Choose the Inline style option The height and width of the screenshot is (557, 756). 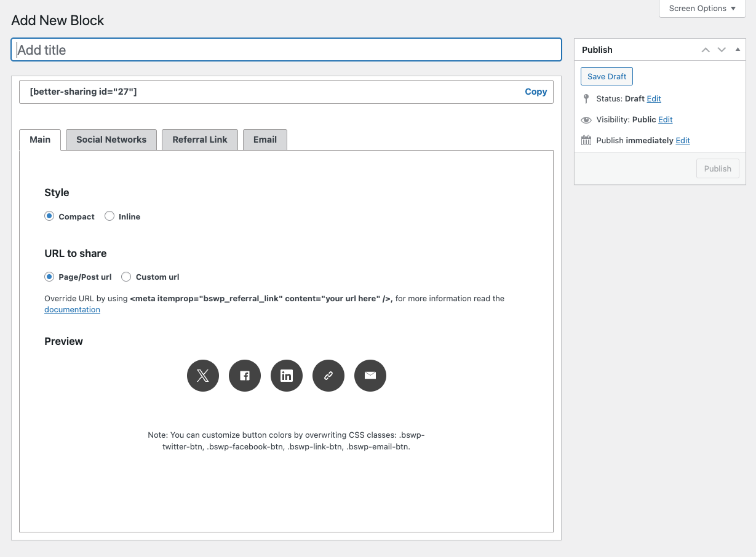[x=109, y=216]
